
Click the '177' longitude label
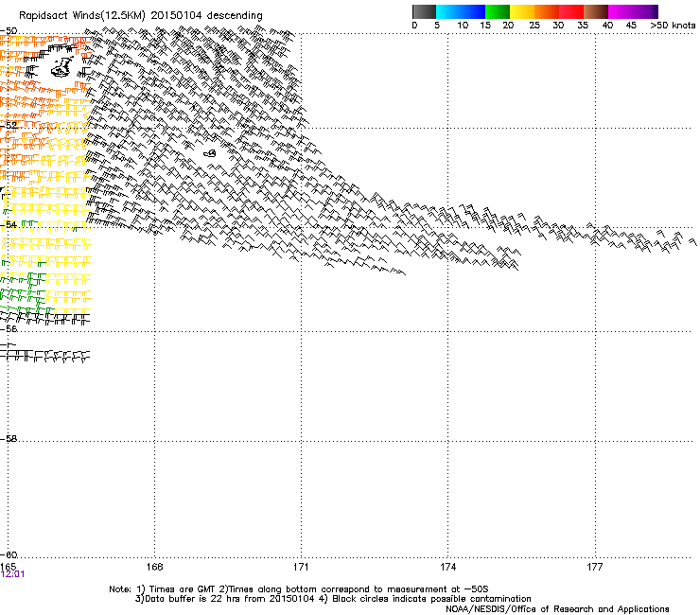[595, 567]
